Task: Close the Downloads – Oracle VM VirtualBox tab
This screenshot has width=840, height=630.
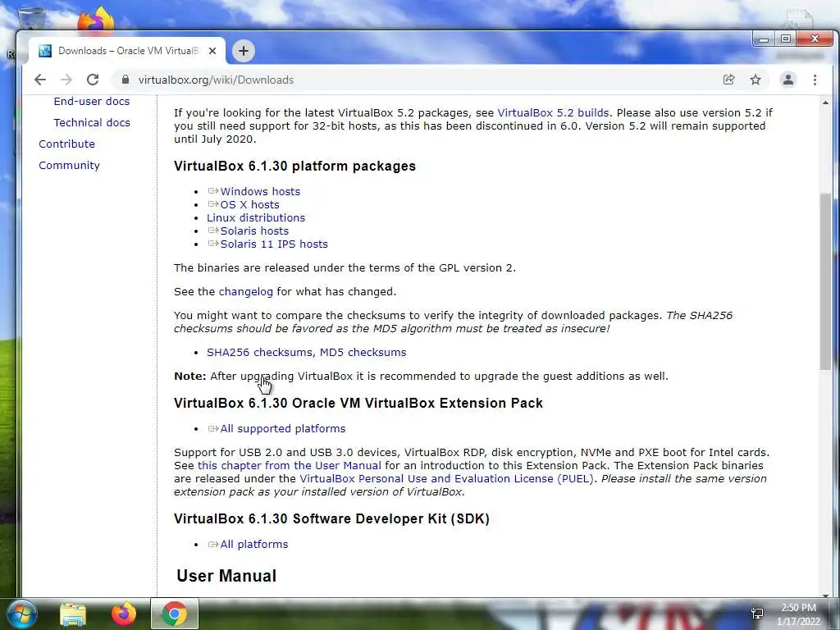Action: tap(212, 51)
